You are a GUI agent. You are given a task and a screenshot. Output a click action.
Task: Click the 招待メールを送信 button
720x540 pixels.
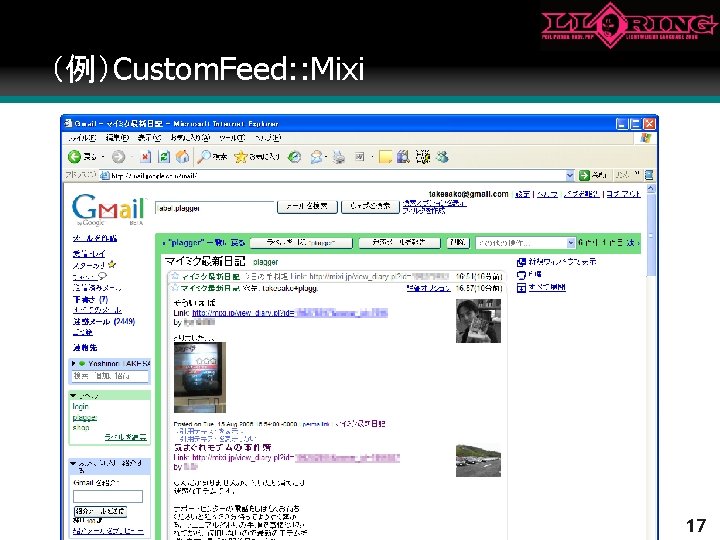pos(100,511)
